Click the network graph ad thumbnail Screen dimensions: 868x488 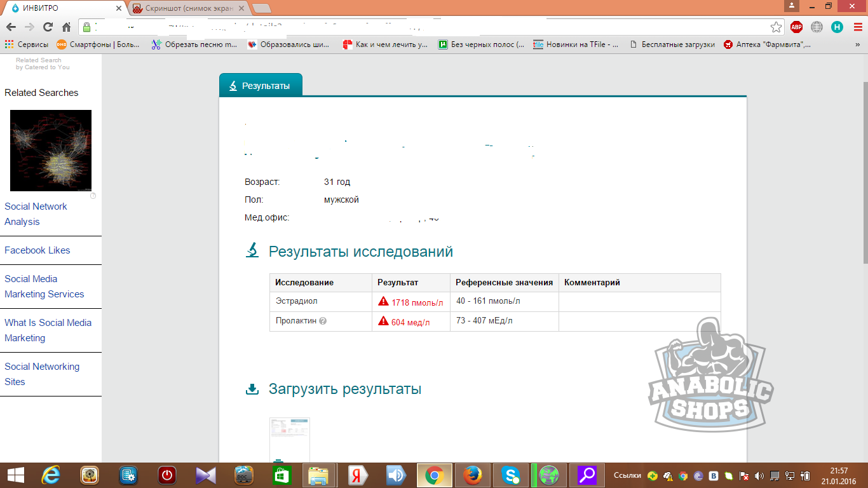[x=51, y=151]
